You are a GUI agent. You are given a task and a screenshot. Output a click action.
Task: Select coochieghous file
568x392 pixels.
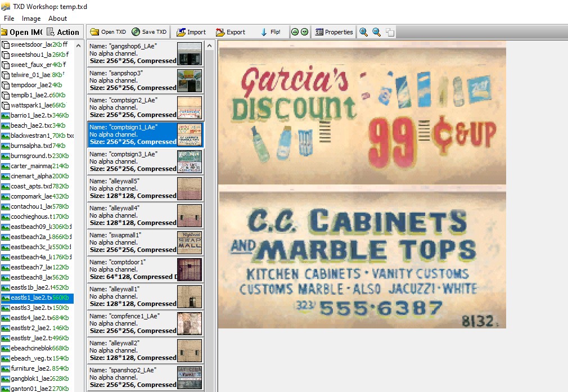click(x=37, y=217)
